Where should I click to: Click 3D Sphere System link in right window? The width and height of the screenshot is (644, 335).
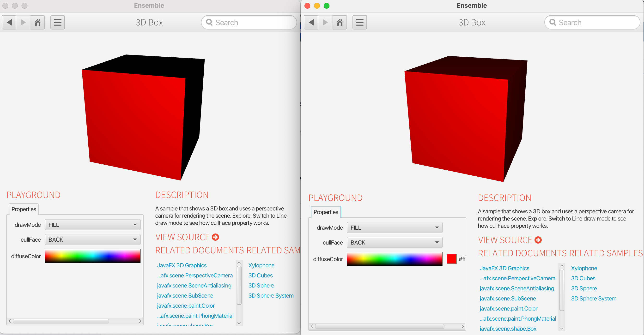coord(594,299)
